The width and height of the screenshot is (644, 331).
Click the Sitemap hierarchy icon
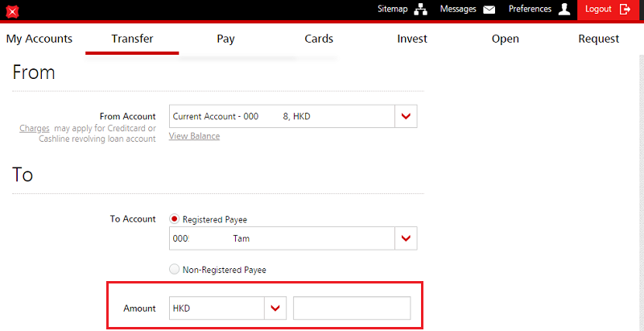[420, 10]
